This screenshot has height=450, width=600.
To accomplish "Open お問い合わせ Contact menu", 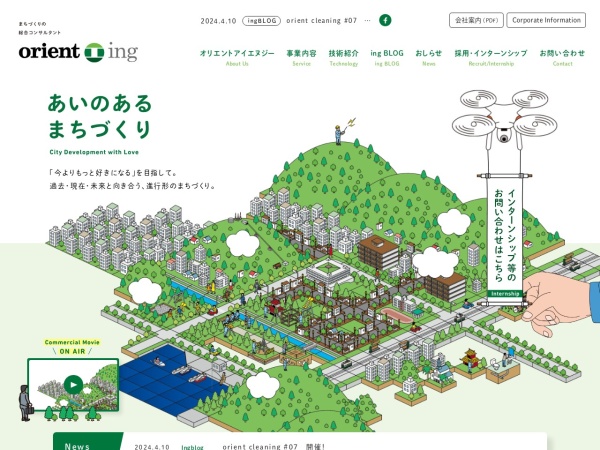I will pyautogui.click(x=562, y=58).
